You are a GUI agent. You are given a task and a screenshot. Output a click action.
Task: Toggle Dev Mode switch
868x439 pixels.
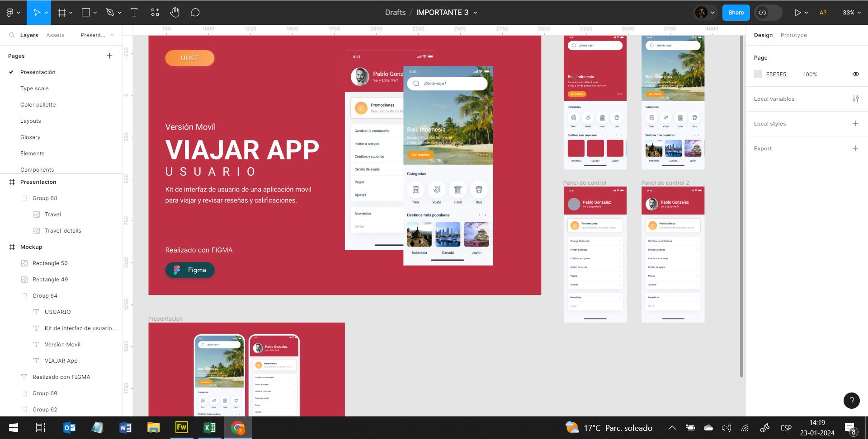(768, 13)
